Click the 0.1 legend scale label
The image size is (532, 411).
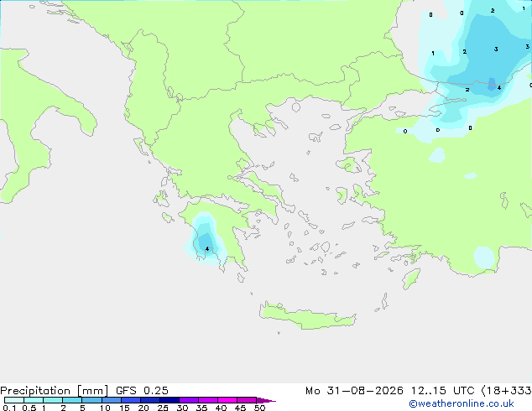[9, 408]
